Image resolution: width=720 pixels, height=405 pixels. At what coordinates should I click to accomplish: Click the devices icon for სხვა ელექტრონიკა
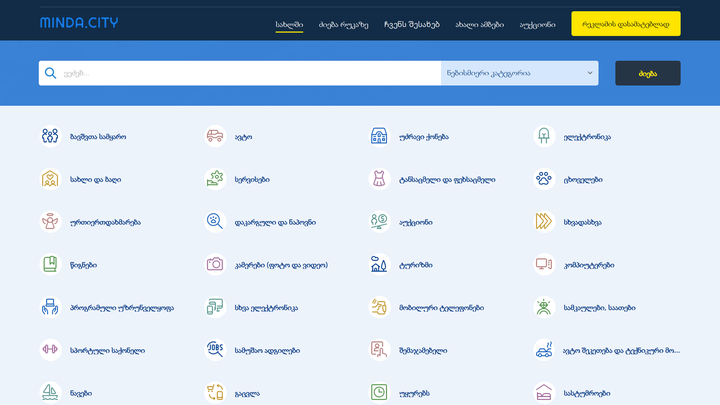pos(215,307)
